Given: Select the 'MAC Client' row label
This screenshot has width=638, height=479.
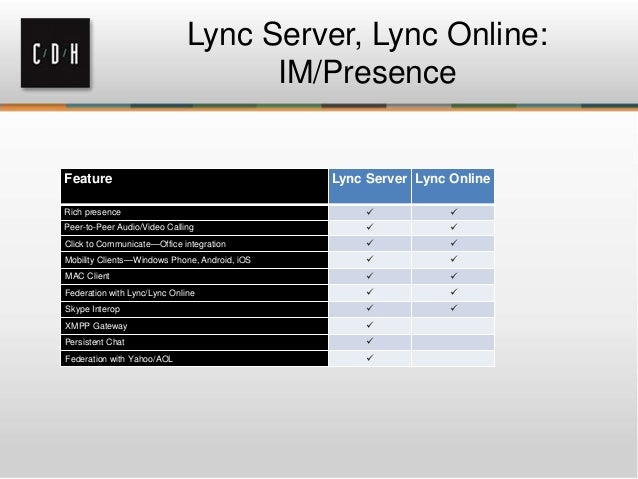Looking at the screenshot, I should pyautogui.click(x=87, y=276).
